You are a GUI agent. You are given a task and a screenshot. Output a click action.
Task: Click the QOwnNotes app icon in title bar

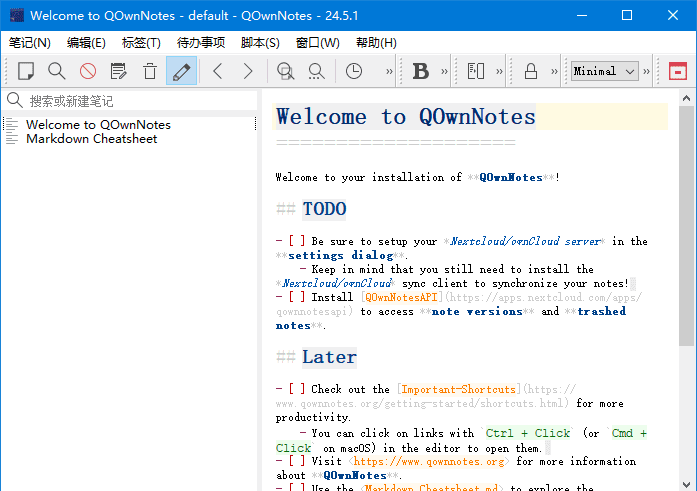[17, 16]
